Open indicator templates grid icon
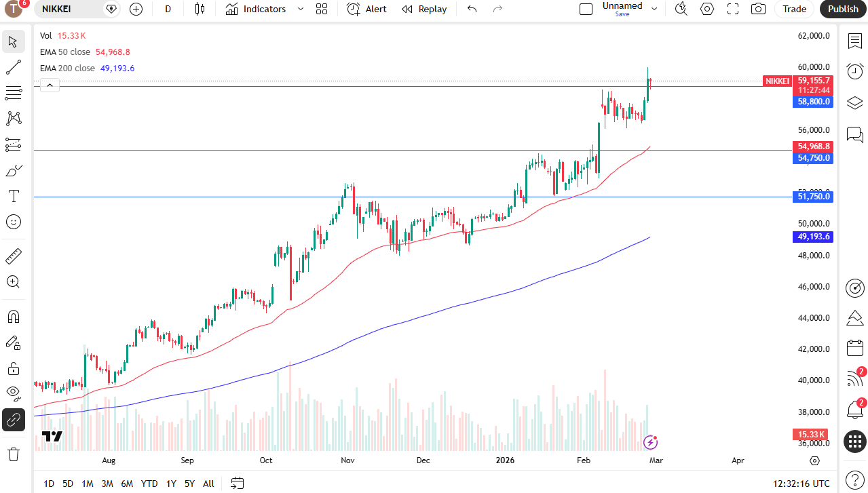Image resolution: width=868 pixels, height=493 pixels. tap(322, 9)
